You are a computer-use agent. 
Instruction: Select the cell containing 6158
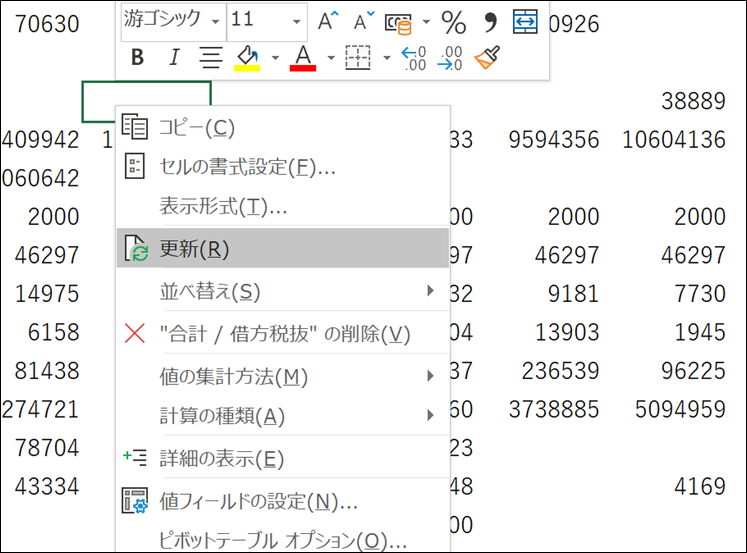53,332
